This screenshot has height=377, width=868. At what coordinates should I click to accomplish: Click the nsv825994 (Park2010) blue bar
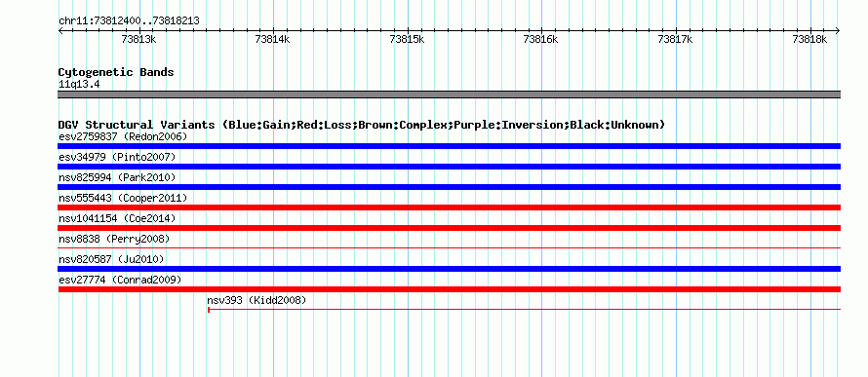[449, 187]
